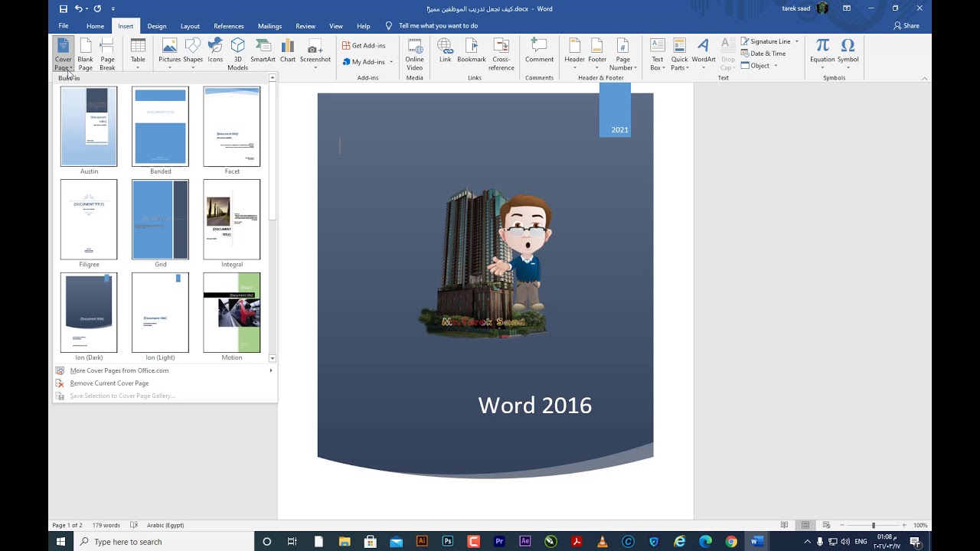Expand the My Add-ins arrow
This screenshot has height=551, width=980.
(x=391, y=62)
